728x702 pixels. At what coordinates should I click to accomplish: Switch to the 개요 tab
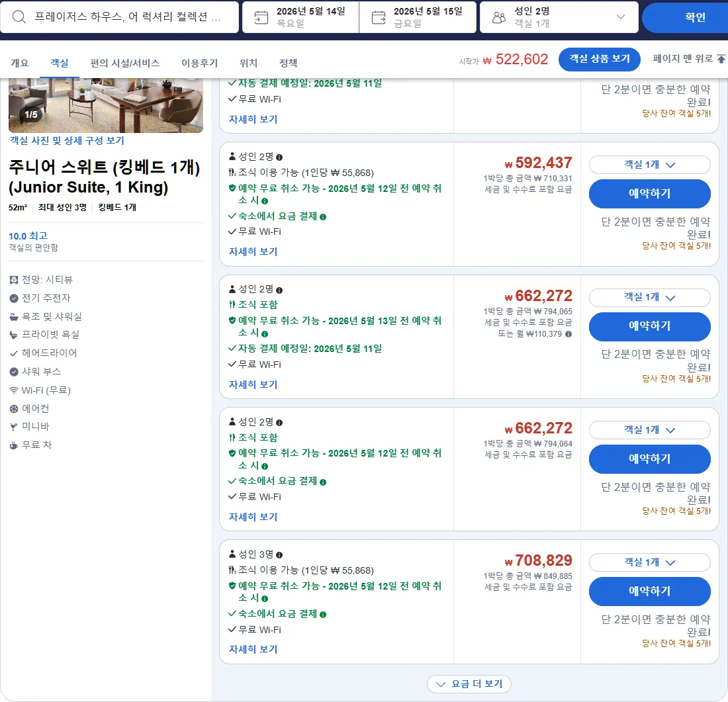(x=19, y=63)
